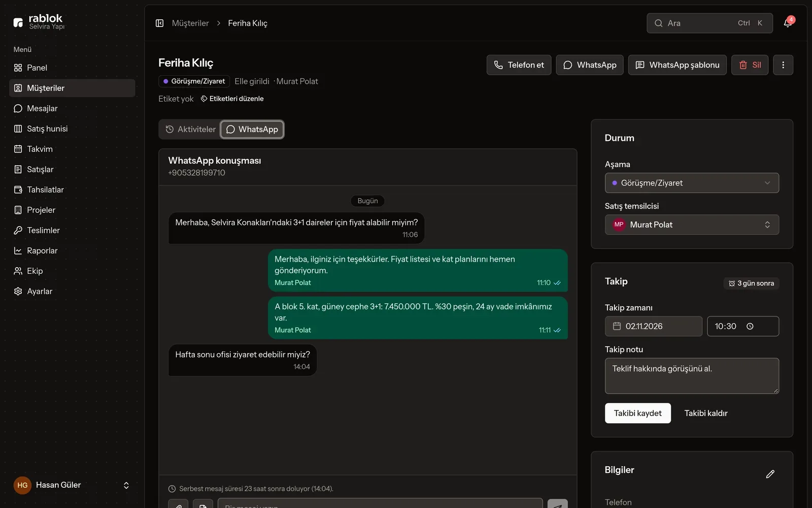Click the Telefon et button
The image size is (812, 508).
click(519, 65)
